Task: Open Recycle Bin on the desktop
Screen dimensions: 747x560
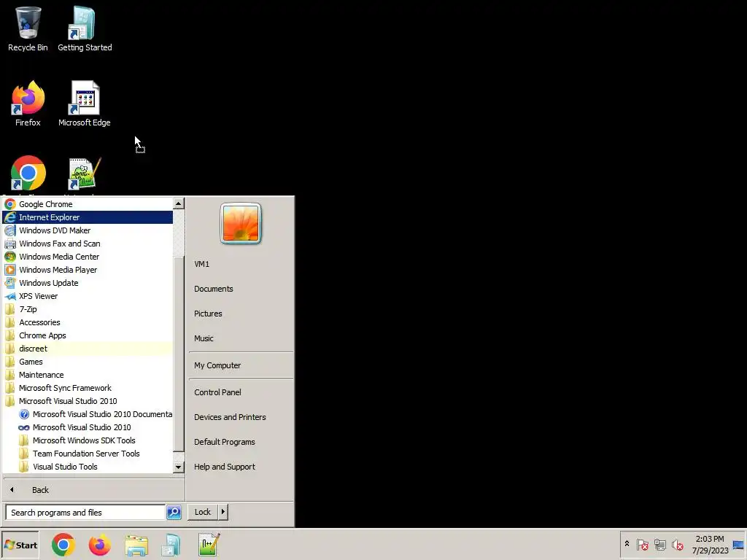Action: (28, 28)
